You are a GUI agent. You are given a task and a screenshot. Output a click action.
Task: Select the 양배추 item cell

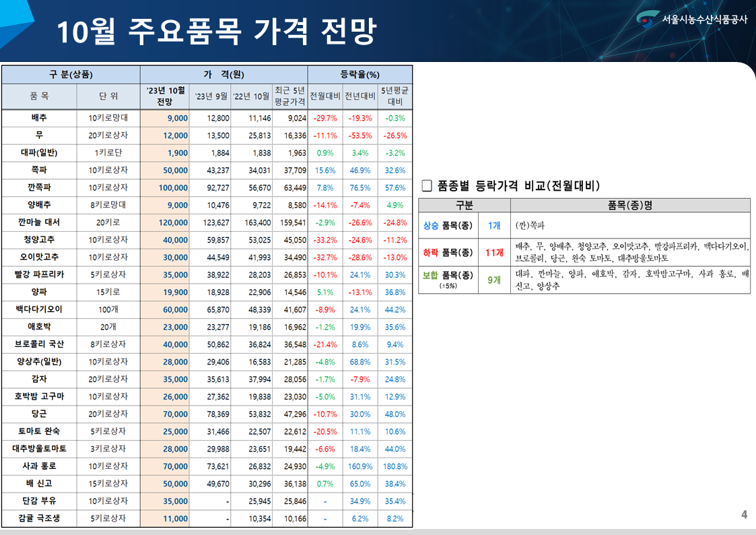(39, 205)
